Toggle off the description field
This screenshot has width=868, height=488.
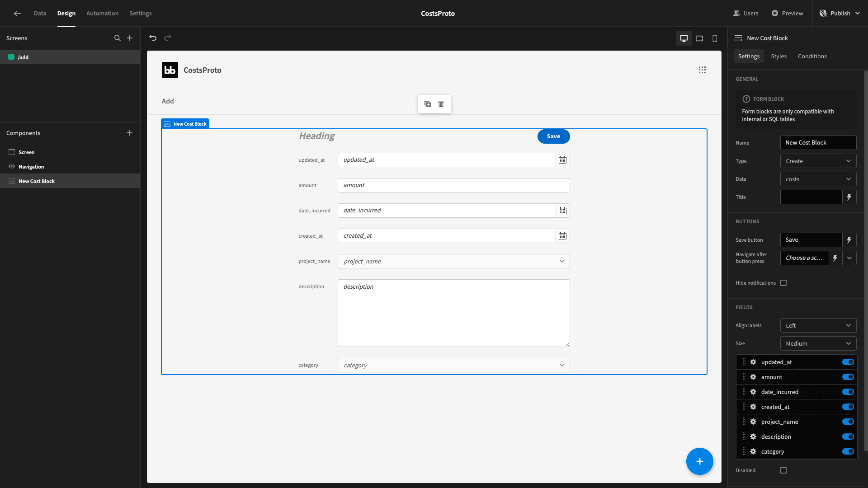coord(848,436)
